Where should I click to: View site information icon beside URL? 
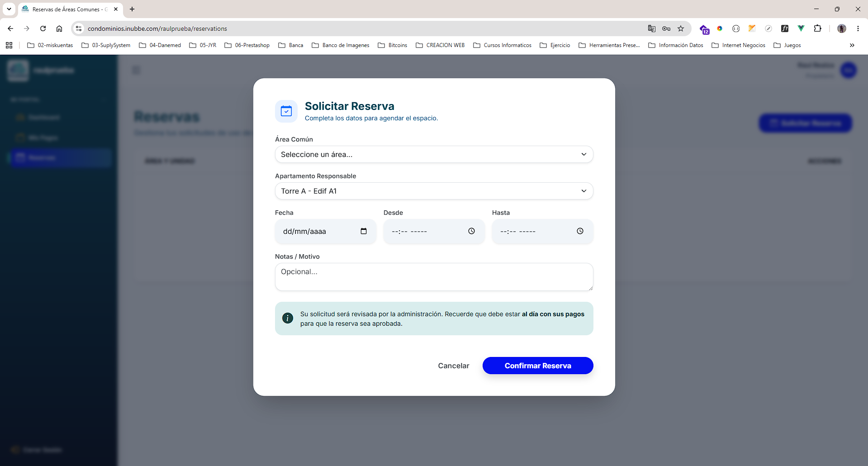pos(79,29)
